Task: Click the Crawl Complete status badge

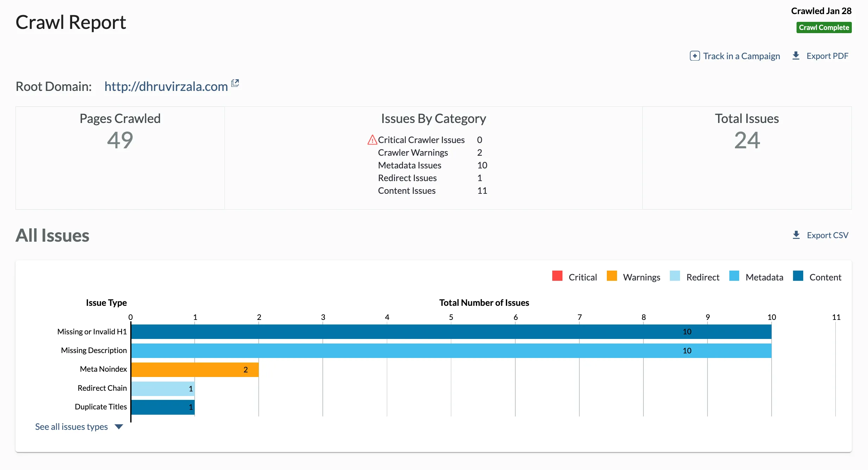Action: click(x=824, y=27)
